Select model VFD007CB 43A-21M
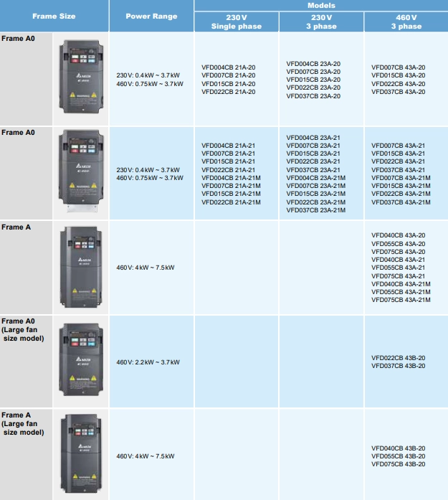Screen dimensions: 448x500 pos(401,178)
